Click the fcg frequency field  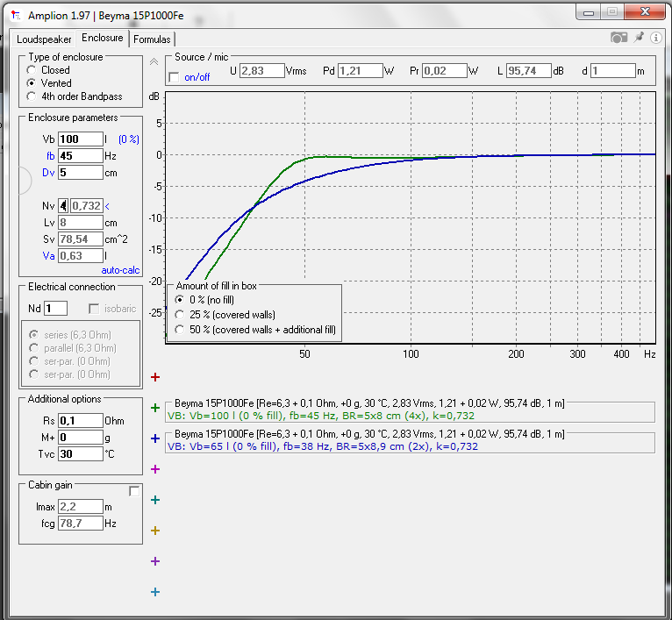[81, 524]
